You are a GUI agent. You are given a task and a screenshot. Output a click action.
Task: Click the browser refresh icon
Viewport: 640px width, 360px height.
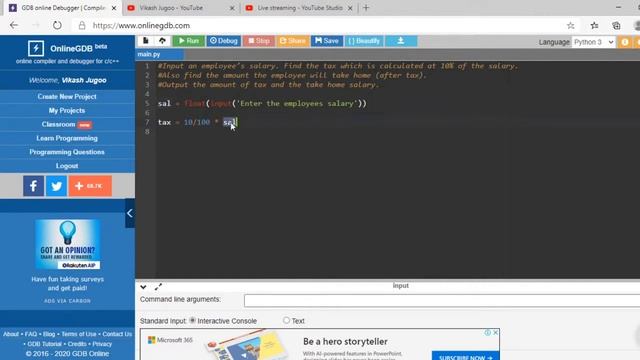coord(57,25)
